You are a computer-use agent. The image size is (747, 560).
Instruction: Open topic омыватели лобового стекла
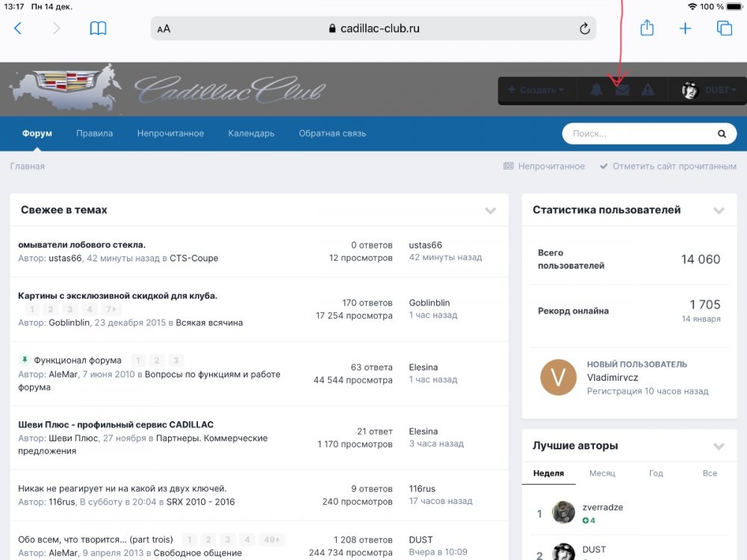tap(81, 245)
